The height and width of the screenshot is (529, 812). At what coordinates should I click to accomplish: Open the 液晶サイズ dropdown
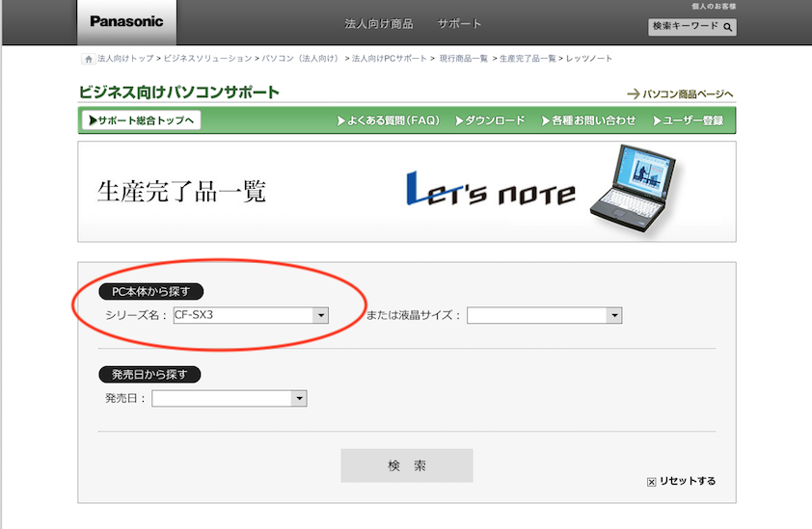[544, 315]
